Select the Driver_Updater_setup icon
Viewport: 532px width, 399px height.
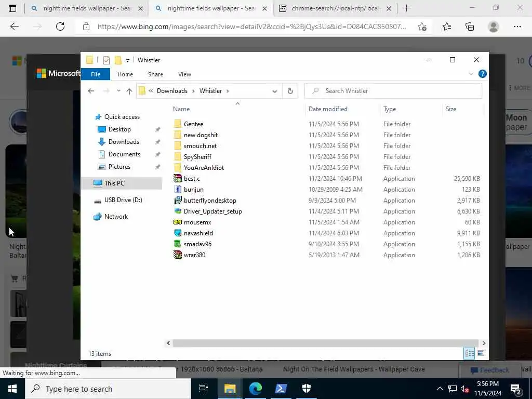pyautogui.click(x=178, y=211)
